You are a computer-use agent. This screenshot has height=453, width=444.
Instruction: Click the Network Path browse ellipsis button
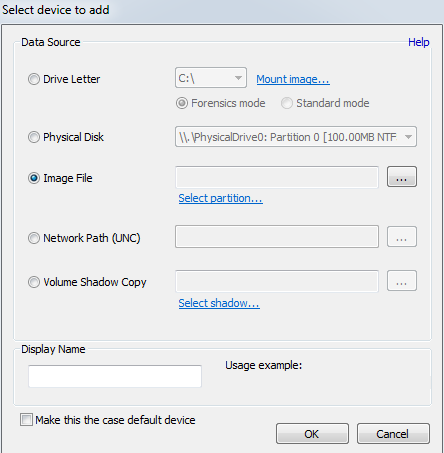pos(402,237)
